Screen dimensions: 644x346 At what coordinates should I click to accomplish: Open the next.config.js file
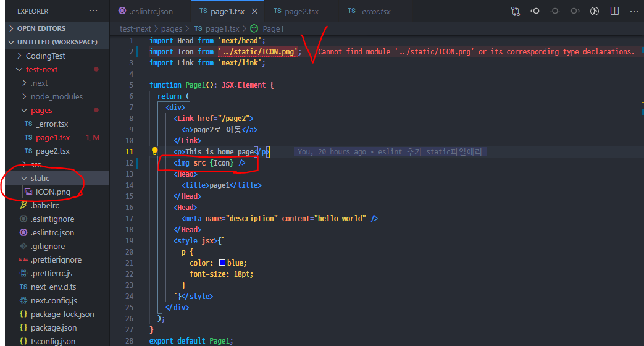tap(57, 300)
